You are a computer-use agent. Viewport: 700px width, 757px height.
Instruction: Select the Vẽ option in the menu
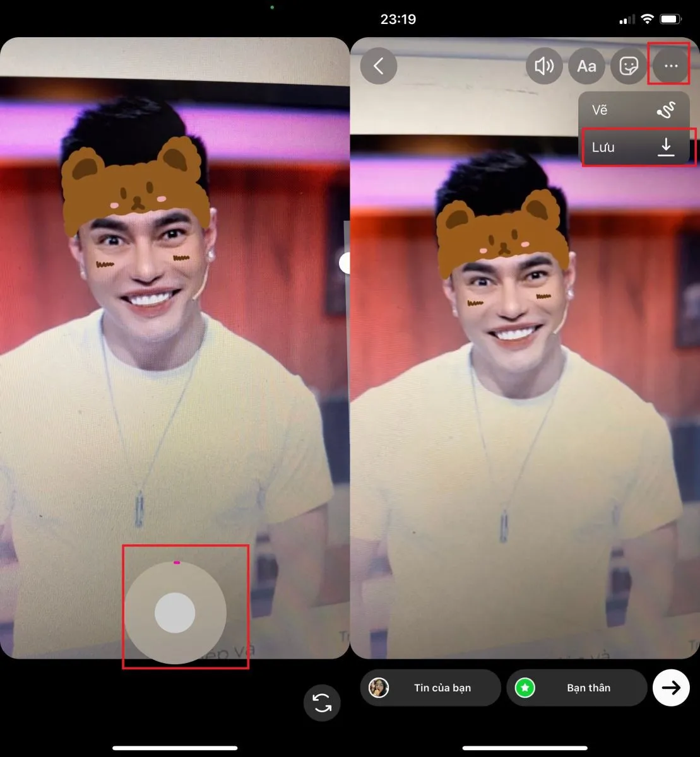(x=600, y=110)
